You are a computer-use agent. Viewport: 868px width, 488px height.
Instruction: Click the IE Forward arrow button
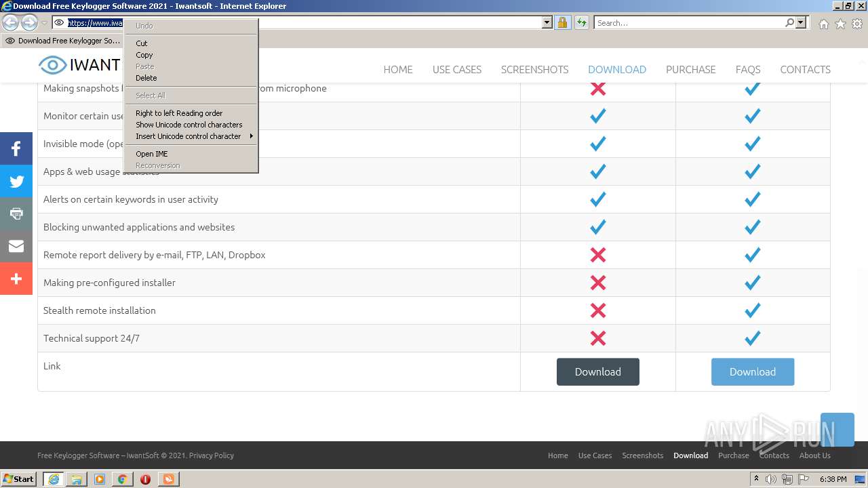point(29,23)
